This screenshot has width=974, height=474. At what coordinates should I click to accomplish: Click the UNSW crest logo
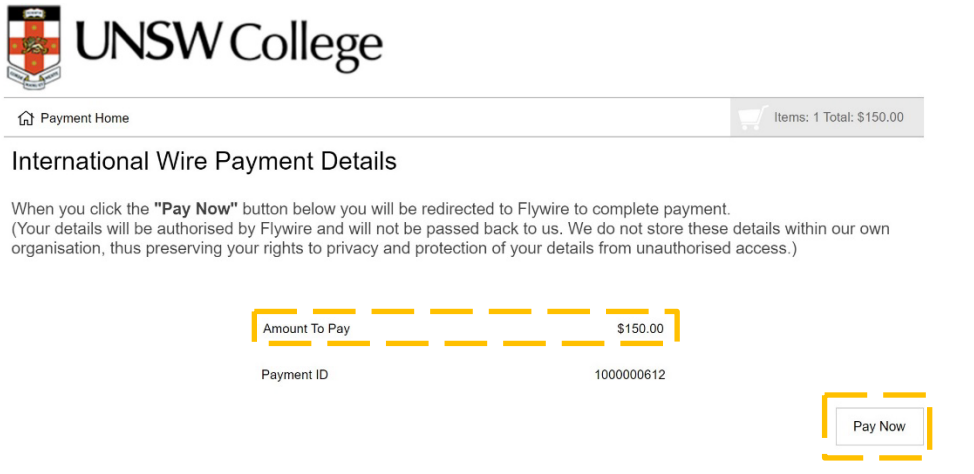click(33, 45)
